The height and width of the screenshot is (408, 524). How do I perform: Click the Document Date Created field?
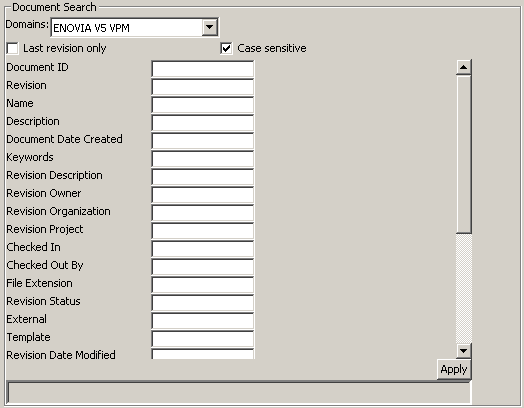click(203, 141)
